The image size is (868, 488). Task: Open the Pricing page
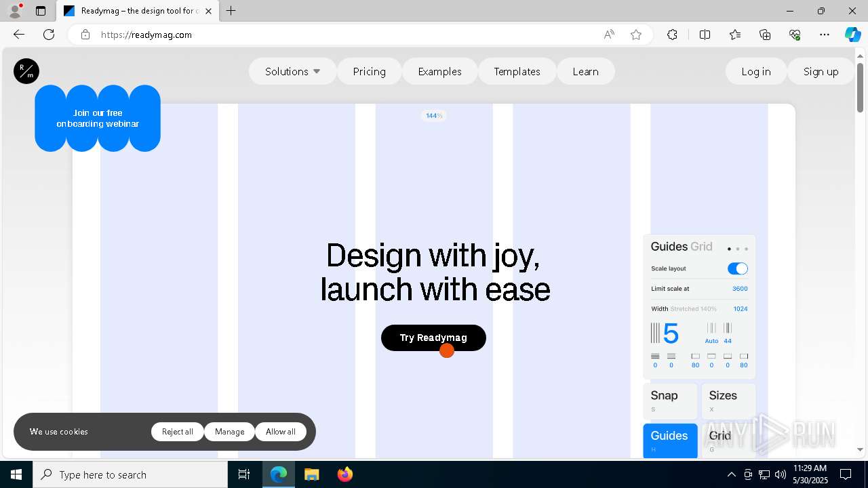click(x=370, y=71)
